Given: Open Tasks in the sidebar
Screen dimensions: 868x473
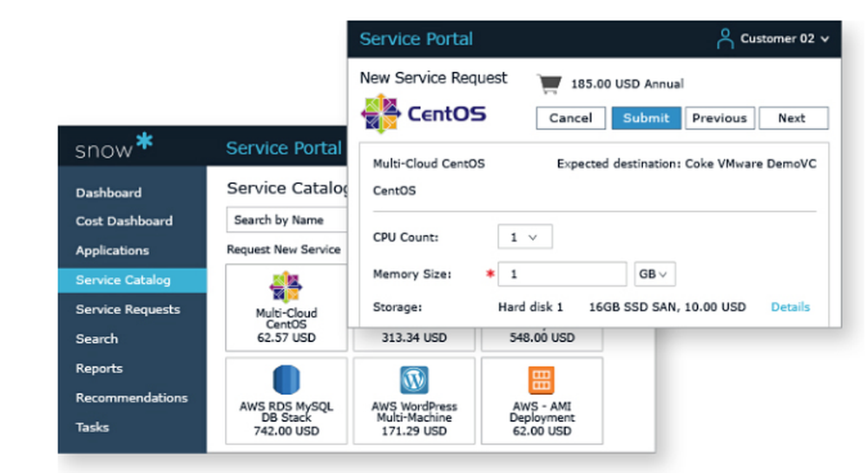Looking at the screenshot, I should (93, 427).
